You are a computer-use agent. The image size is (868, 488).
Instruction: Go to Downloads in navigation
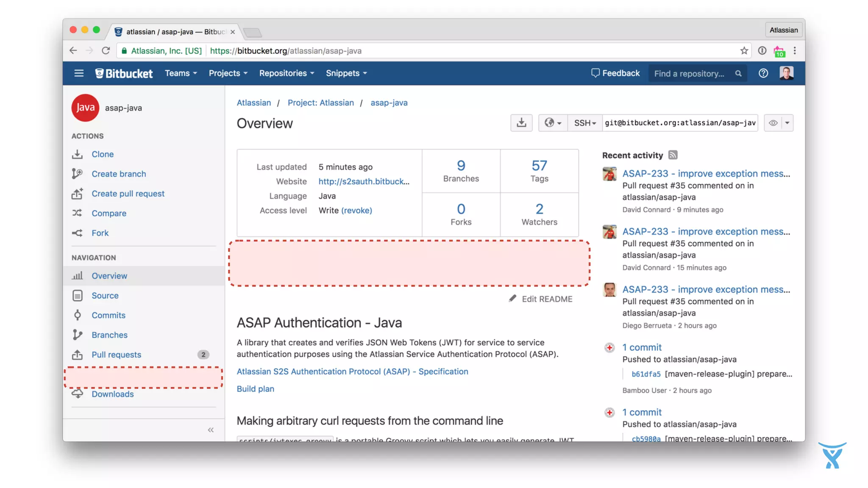112,394
